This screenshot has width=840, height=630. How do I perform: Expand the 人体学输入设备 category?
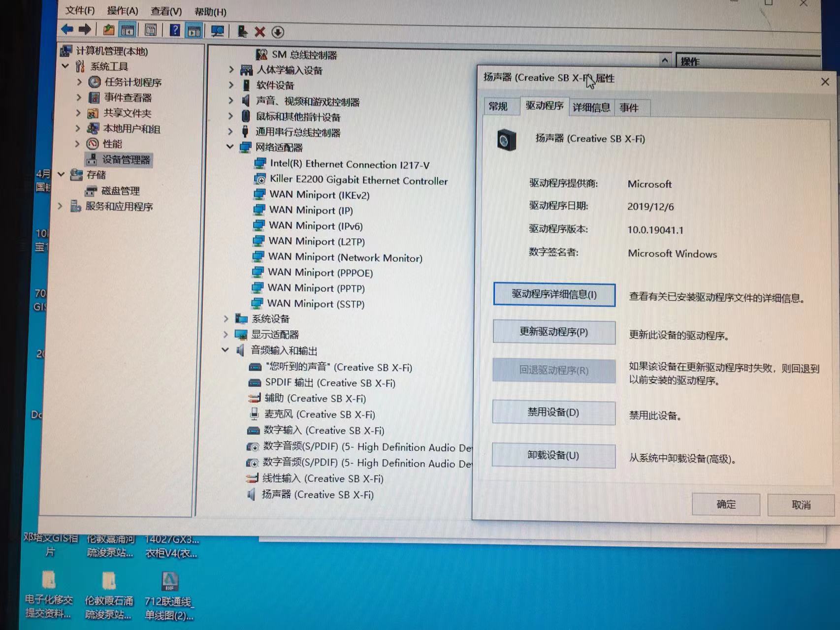coord(231,70)
